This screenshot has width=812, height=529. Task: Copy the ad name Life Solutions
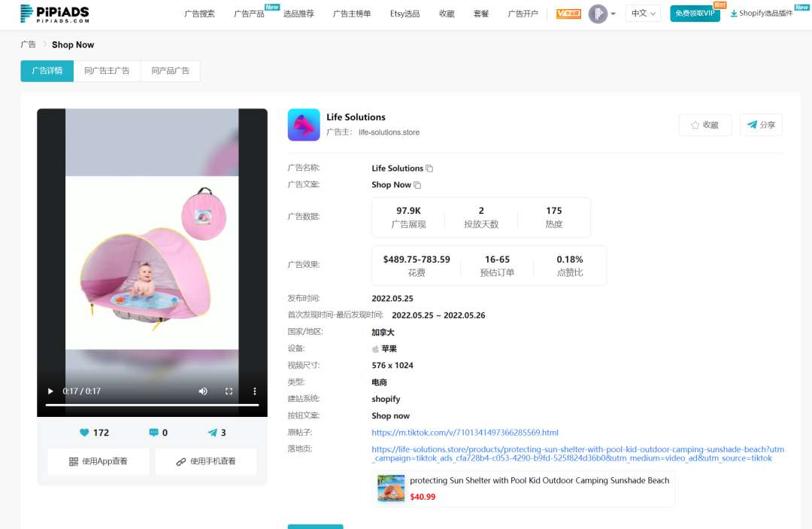[x=429, y=169]
